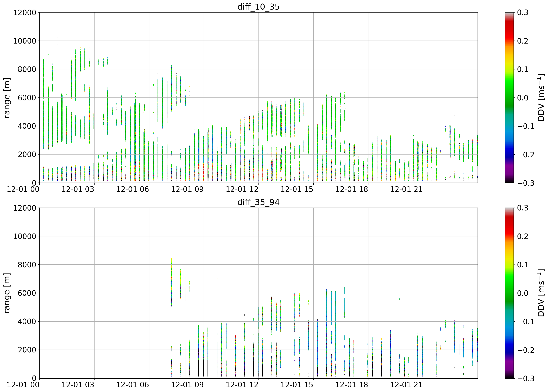The width and height of the screenshot is (549, 392).
Task: Click y-tick 8000 on diff_35_94 plot
Action: (x=27, y=265)
